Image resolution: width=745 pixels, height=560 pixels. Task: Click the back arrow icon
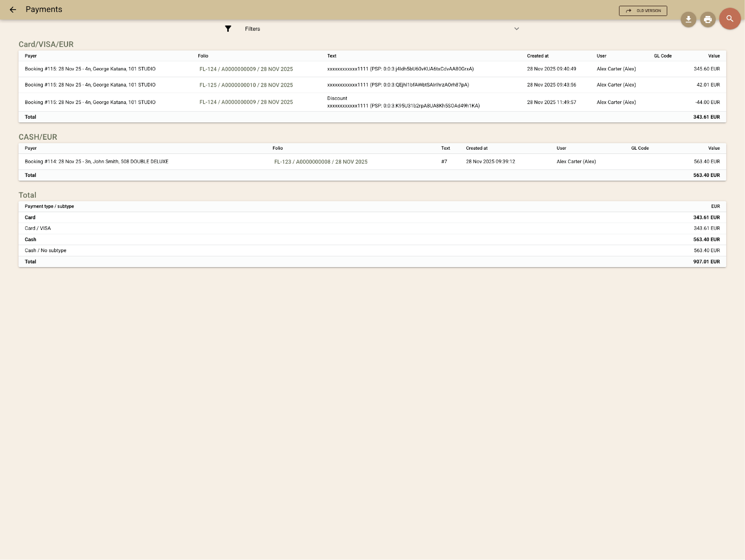coord(13,10)
